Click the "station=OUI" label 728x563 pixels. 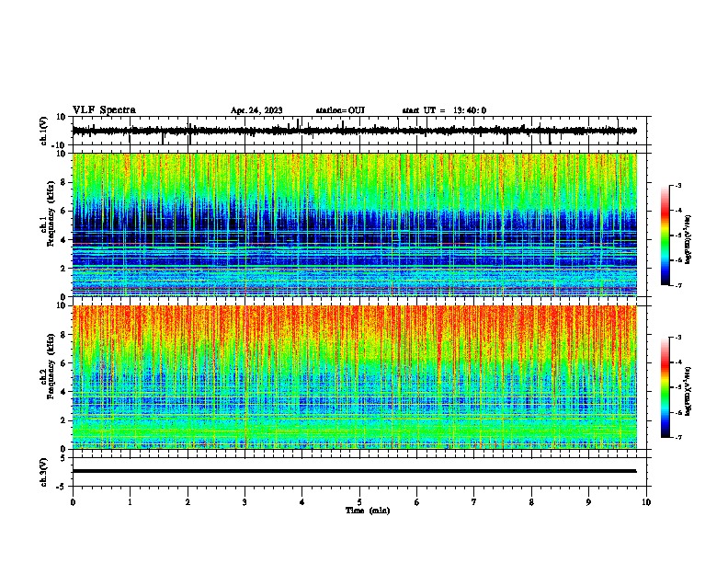coord(340,110)
